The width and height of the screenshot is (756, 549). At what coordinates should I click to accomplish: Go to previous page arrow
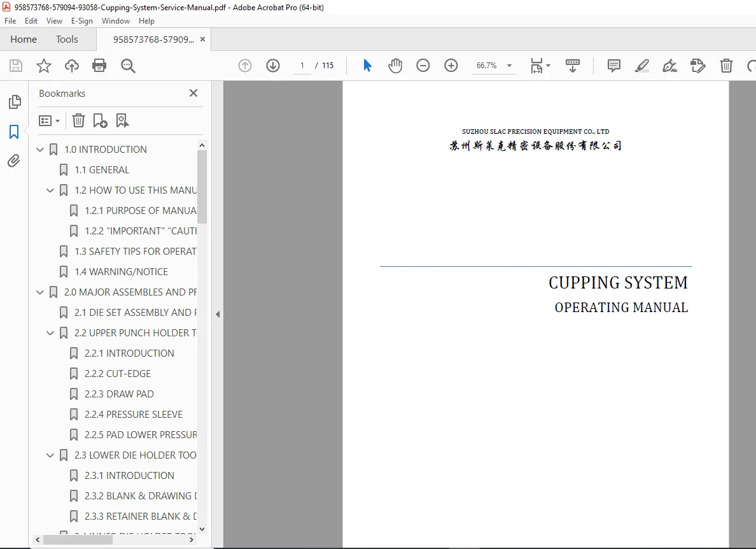[245, 66]
